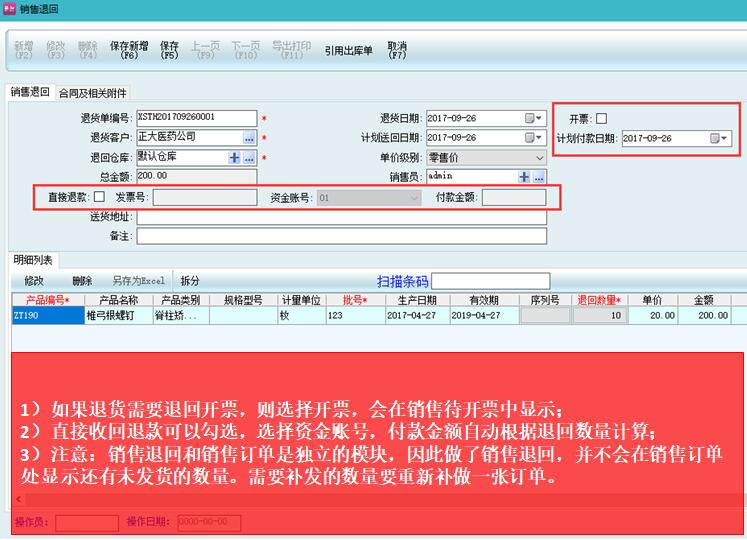This screenshot has width=747, height=540.
Task: Click the ellipsis button next to 销售员
Action: pos(539,177)
